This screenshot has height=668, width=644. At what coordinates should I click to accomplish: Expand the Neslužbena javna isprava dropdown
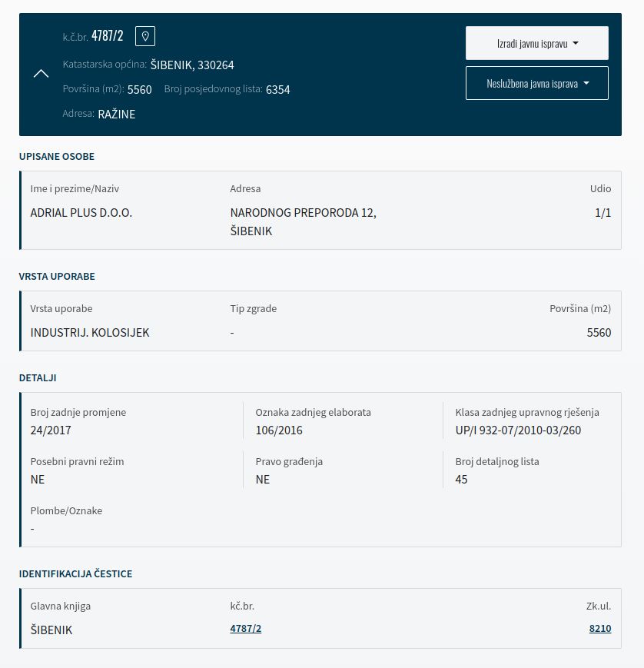click(x=536, y=83)
